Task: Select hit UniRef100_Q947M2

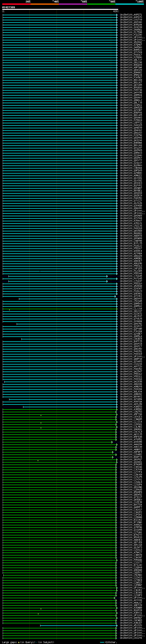Action: [x=131, y=324]
